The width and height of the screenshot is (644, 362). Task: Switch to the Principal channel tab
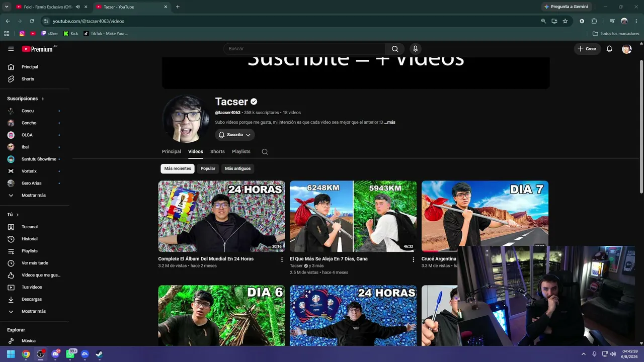[x=172, y=152]
